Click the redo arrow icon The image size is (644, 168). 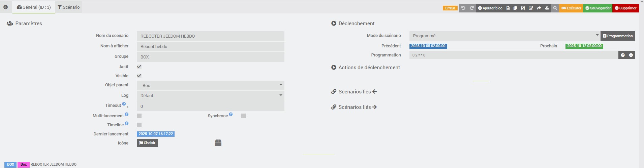click(472, 8)
